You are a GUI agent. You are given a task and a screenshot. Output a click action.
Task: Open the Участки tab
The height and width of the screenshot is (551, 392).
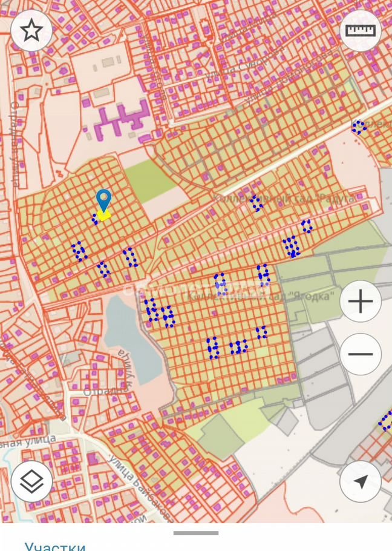coord(55,545)
